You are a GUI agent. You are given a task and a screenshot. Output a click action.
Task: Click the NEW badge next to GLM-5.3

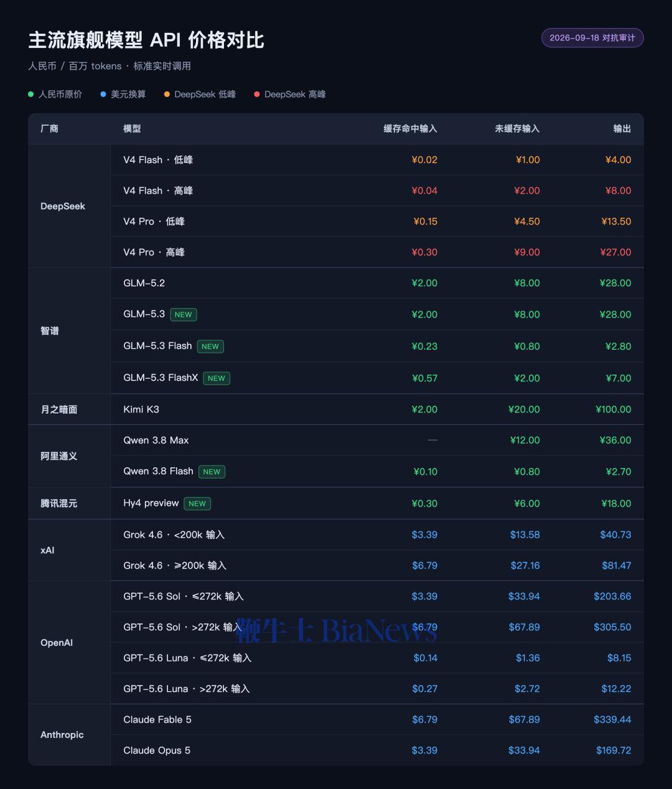[184, 315]
